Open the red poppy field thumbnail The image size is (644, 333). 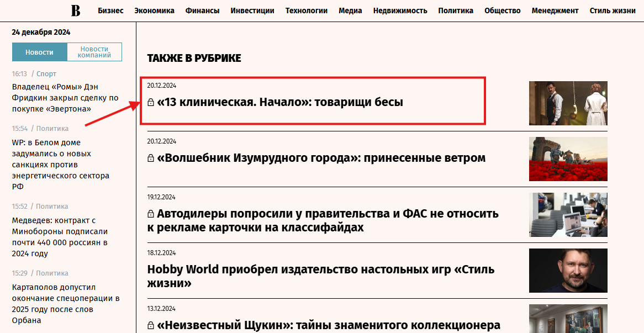(568, 159)
